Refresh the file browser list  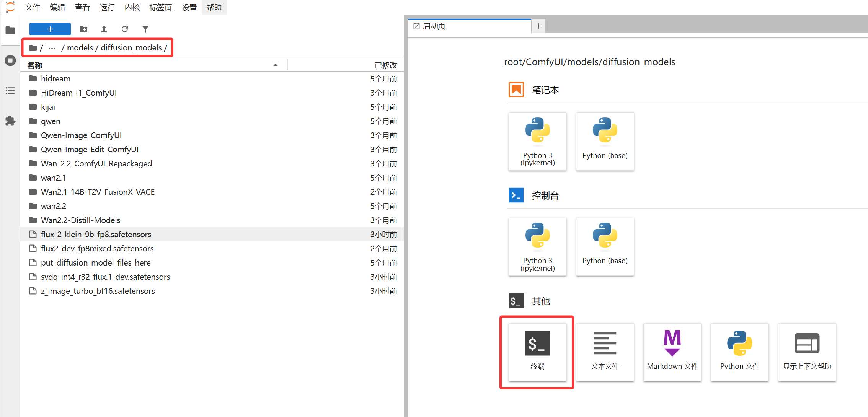125,29
